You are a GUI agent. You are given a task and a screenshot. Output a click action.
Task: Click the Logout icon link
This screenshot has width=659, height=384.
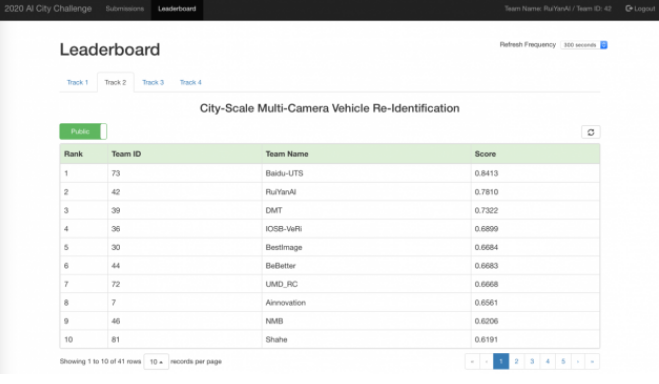(640, 9)
